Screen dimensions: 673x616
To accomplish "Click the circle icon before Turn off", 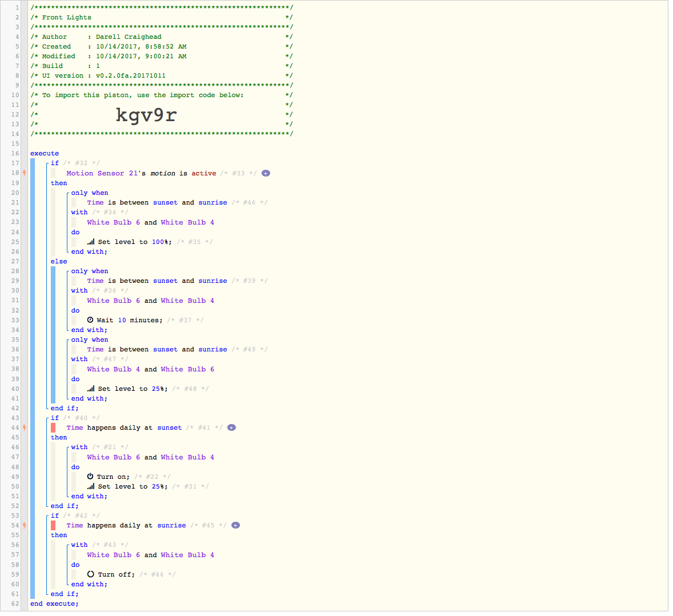I will pos(91,574).
